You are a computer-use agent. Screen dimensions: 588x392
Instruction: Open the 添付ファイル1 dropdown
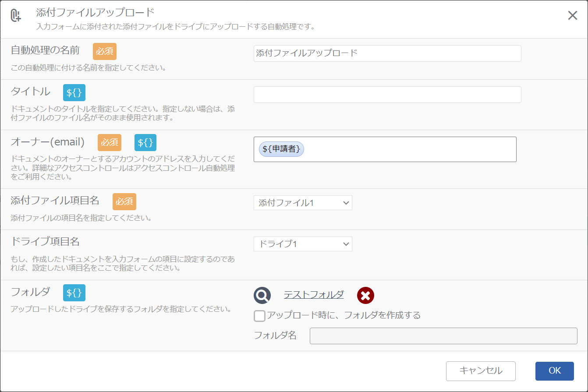coord(302,203)
